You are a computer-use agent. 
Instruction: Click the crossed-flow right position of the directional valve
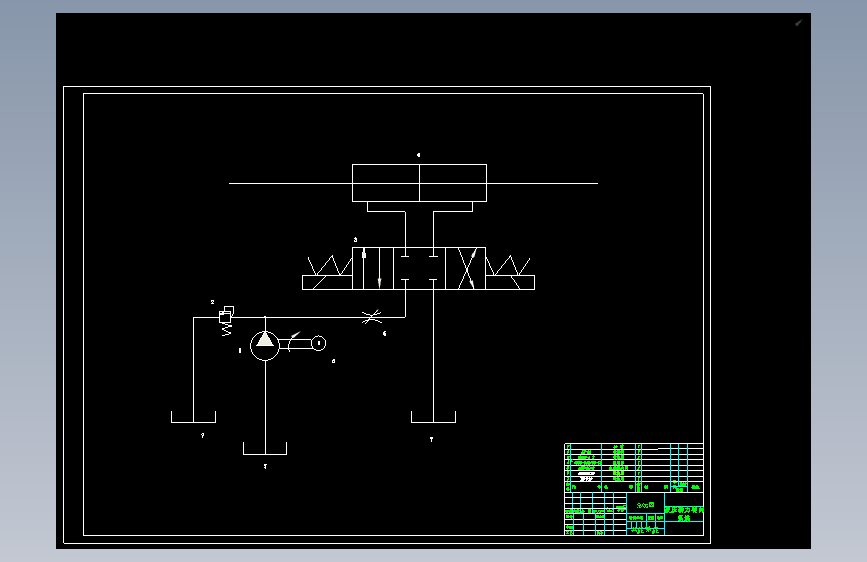pyautogui.click(x=465, y=268)
